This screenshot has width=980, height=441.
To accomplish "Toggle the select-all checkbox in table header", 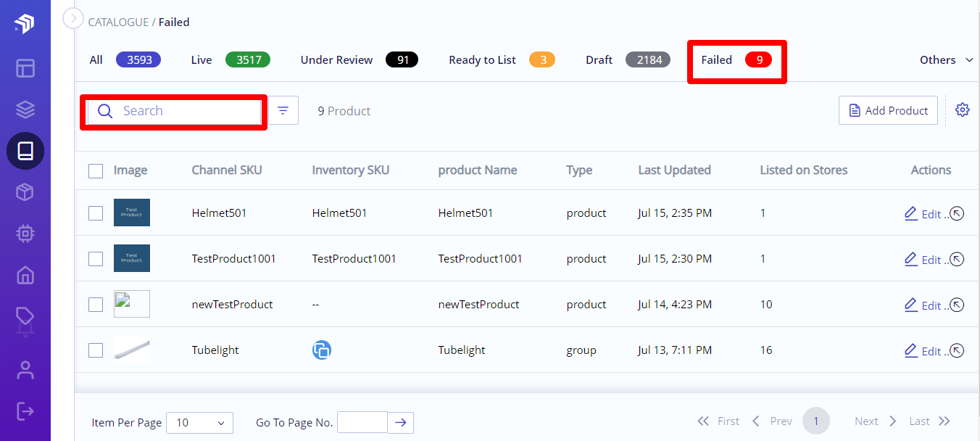I will point(96,171).
